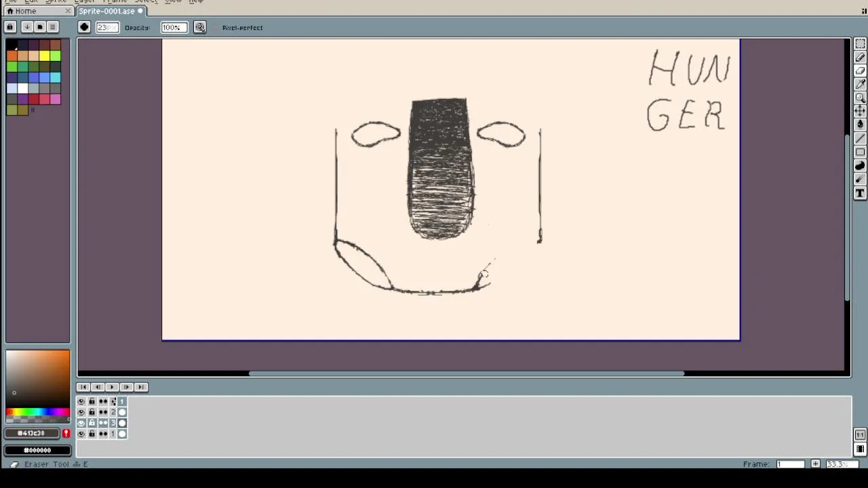Toggle lock on layer 2

[92, 412]
